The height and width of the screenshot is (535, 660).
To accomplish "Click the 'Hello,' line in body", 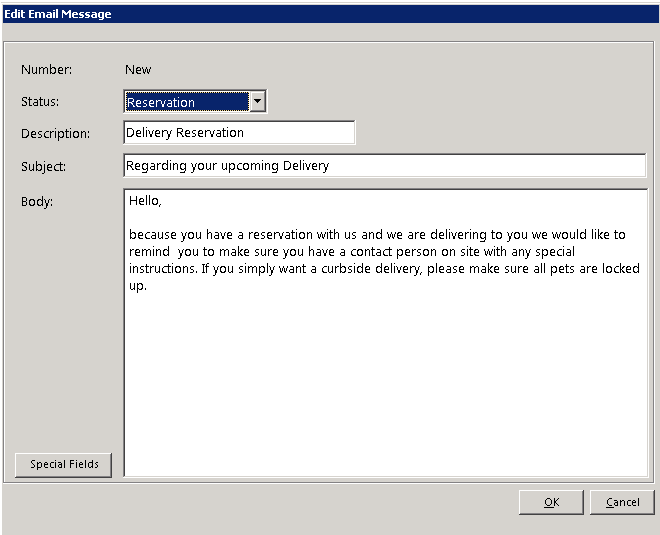I will pyautogui.click(x=145, y=201).
